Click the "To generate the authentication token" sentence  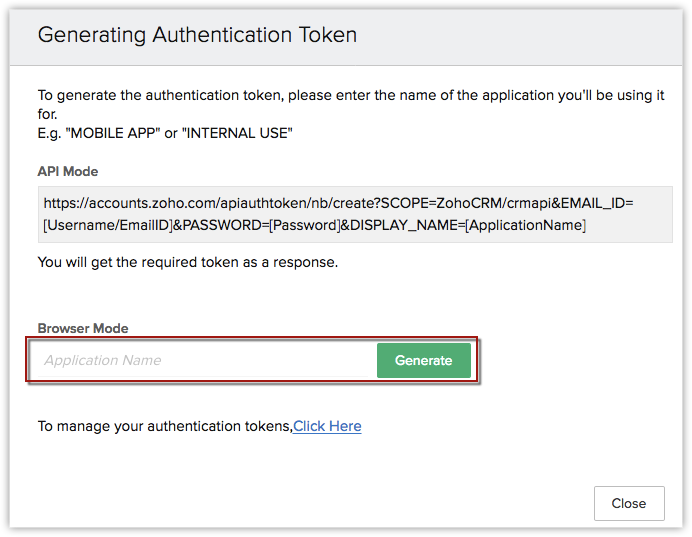click(x=200, y=95)
